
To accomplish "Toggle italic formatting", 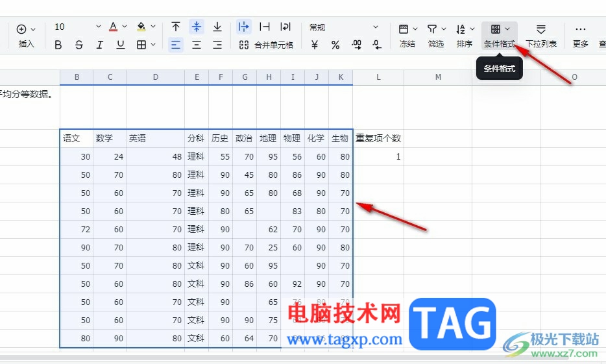I will (x=100, y=45).
